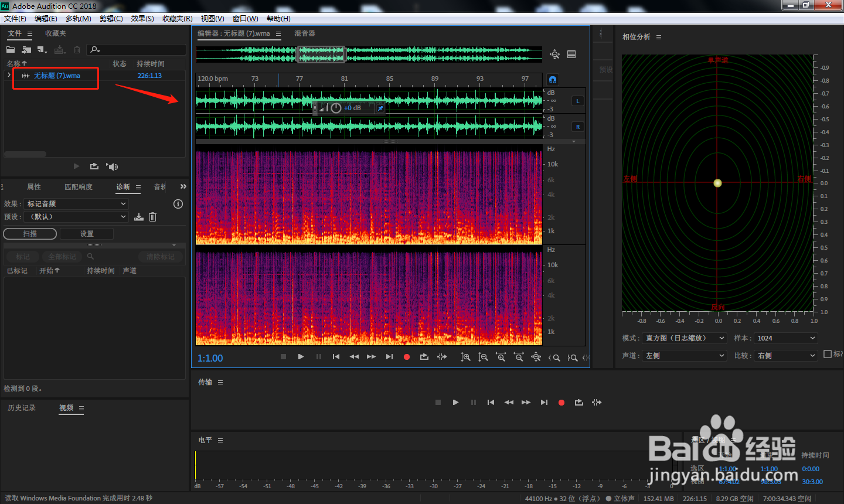
Task: Click zoom out full icon
Action: tap(536, 357)
